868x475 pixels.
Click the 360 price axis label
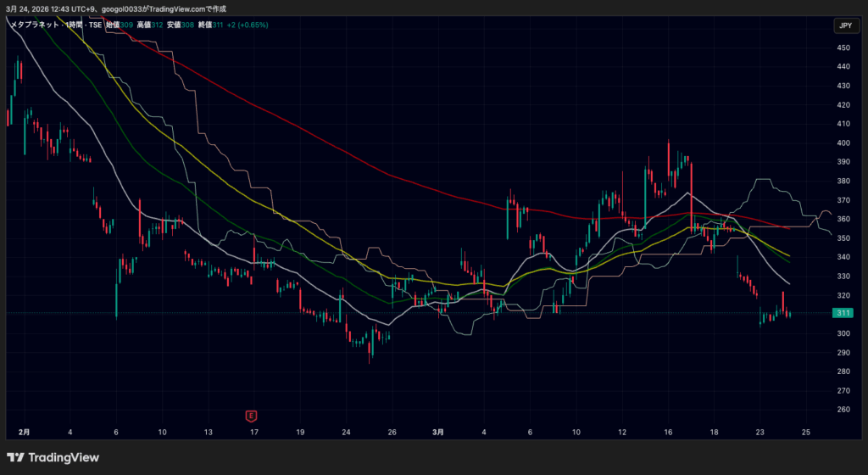pyautogui.click(x=843, y=219)
